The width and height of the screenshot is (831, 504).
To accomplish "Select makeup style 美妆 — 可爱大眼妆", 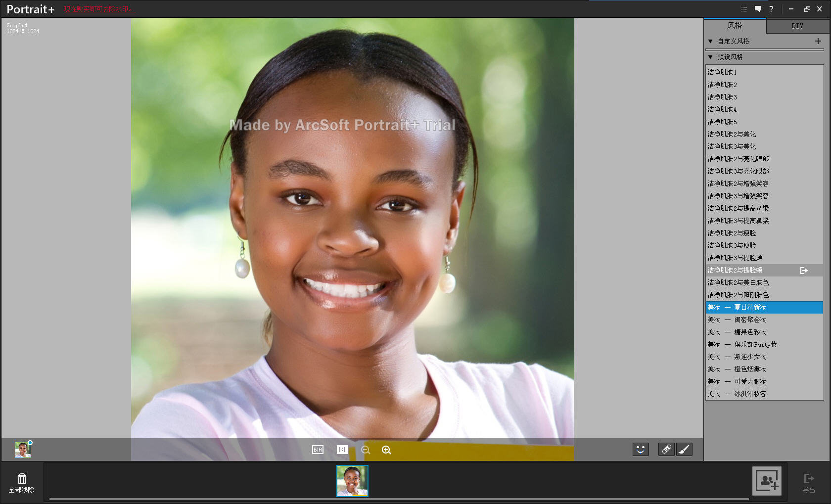I will [x=764, y=381].
